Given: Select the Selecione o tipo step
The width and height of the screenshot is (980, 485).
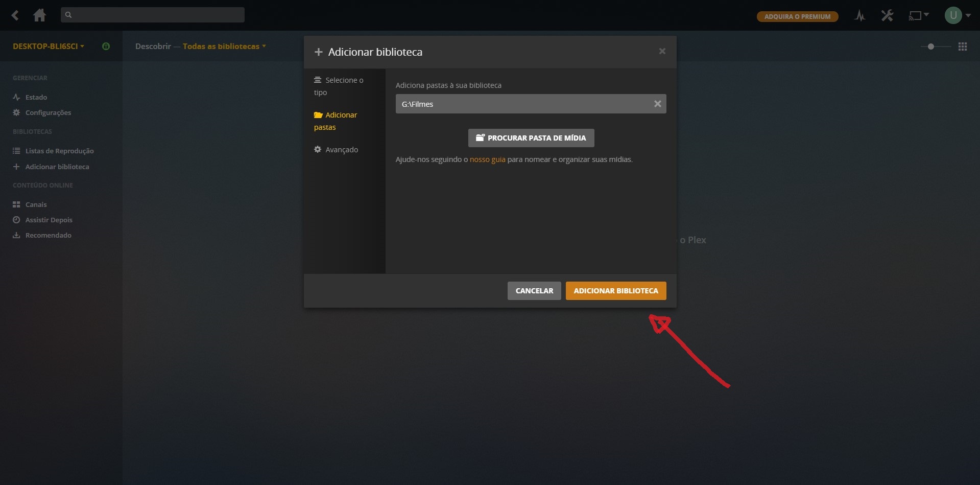Looking at the screenshot, I should [x=339, y=86].
